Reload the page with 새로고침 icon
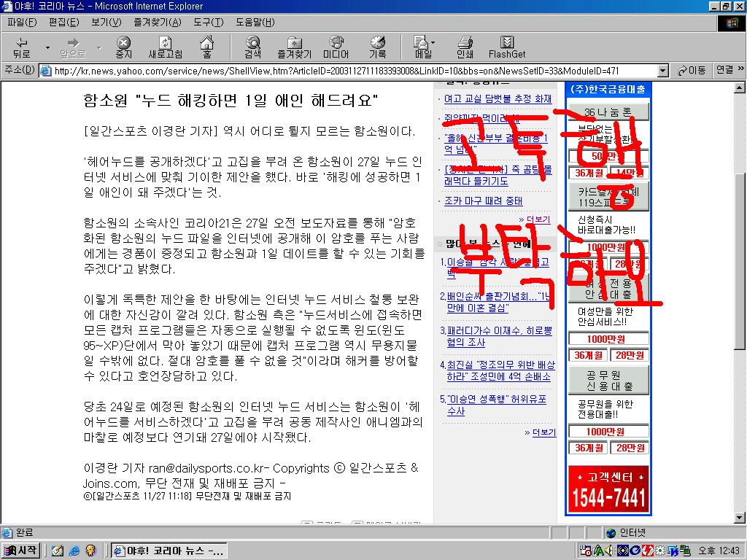The height and width of the screenshot is (560, 747). [x=166, y=42]
